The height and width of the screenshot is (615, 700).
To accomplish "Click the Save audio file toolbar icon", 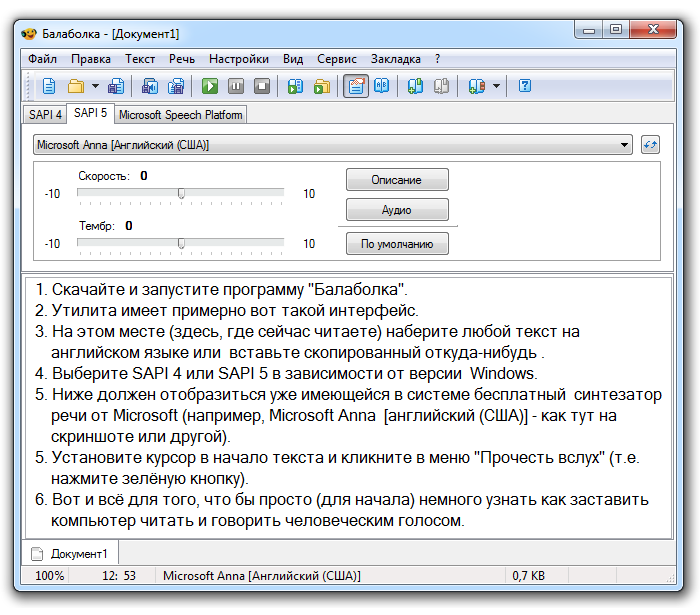I will coord(150,86).
